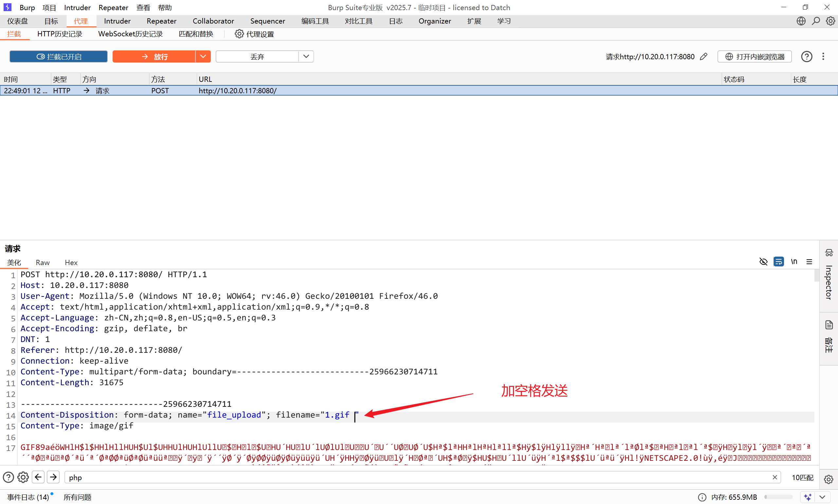Open global settings gear in the top right
The image size is (838, 504).
click(830, 21)
